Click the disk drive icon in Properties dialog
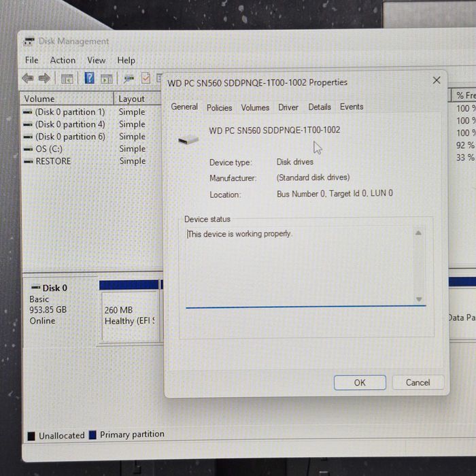This screenshot has width=476, height=476. [x=188, y=140]
